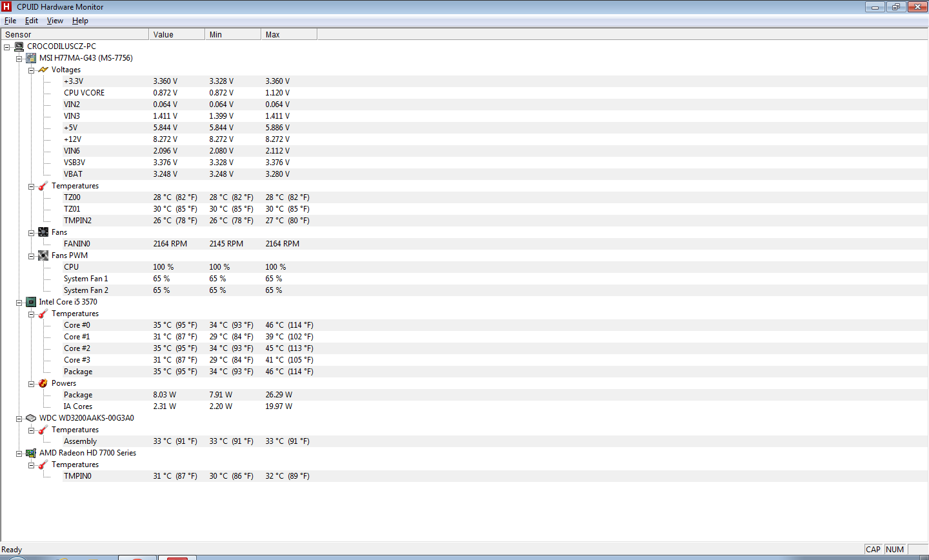Select the TZ00 temperature row

495,197
